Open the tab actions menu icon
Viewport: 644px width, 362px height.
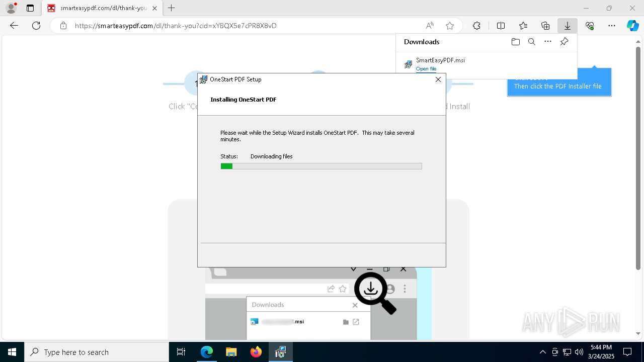point(30,8)
